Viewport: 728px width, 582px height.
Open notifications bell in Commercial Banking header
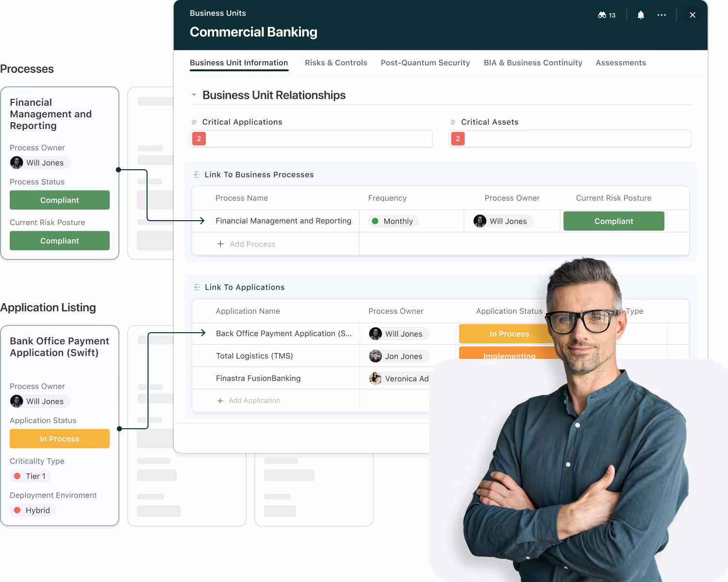(x=641, y=15)
